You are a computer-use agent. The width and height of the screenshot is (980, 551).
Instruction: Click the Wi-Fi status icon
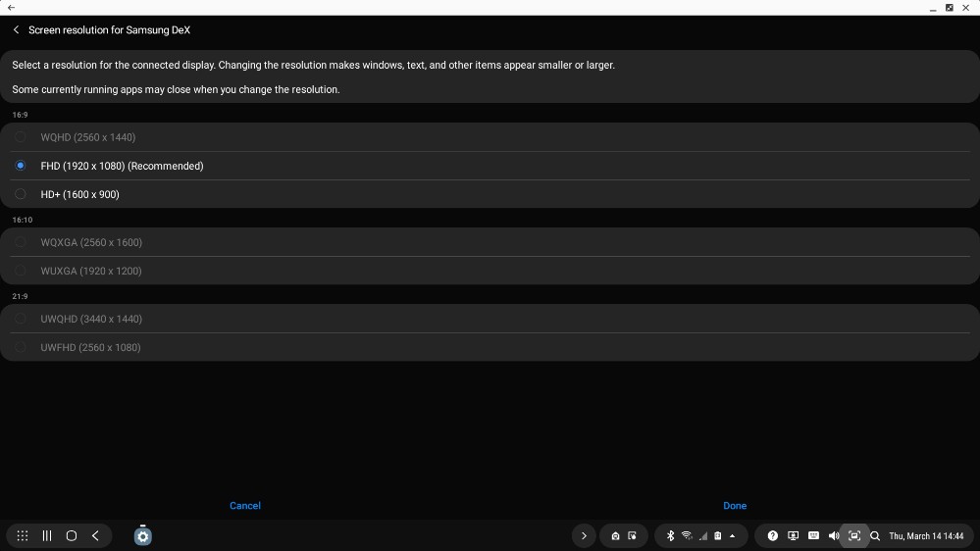tap(687, 536)
